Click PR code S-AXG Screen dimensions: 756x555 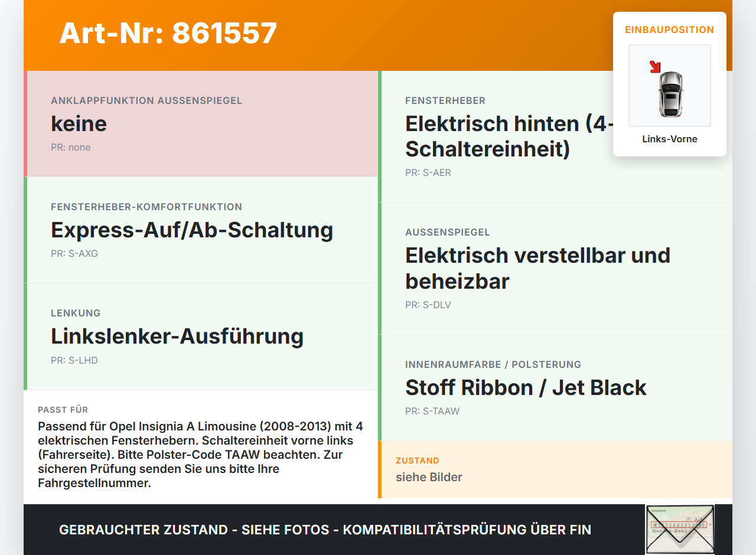[x=74, y=253]
